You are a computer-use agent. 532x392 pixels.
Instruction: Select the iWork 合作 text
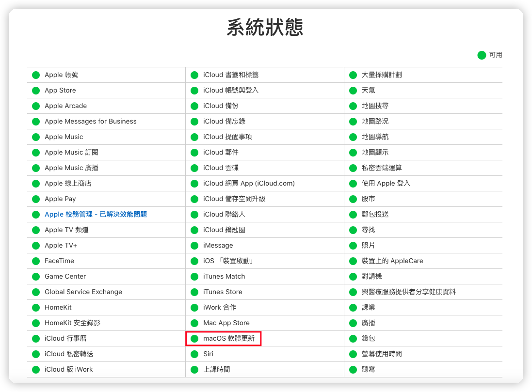pyautogui.click(x=220, y=307)
